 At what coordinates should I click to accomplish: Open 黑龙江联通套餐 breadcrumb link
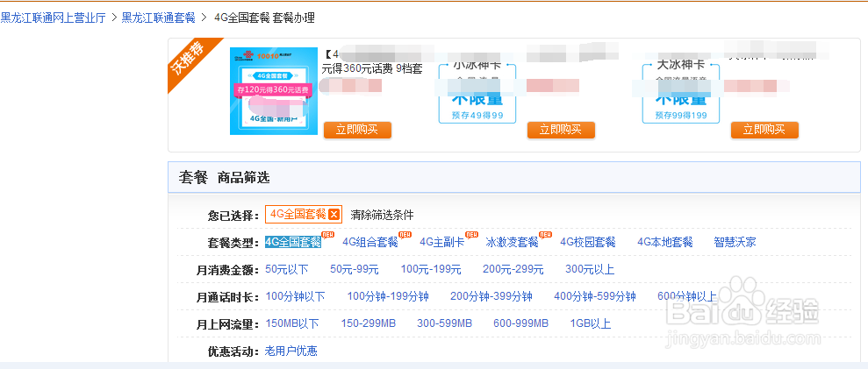tap(159, 18)
